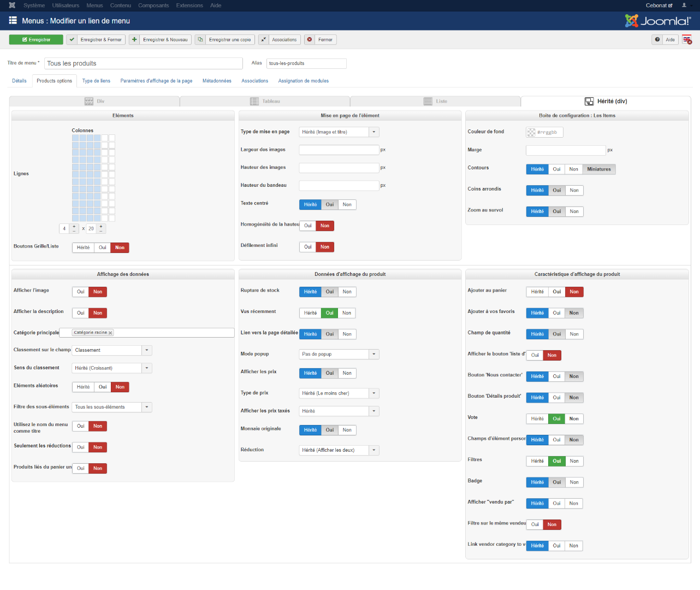This screenshot has height=590, width=700.
Task: Click the Enregistrer & Nouveau plus button
Action: [x=160, y=40]
